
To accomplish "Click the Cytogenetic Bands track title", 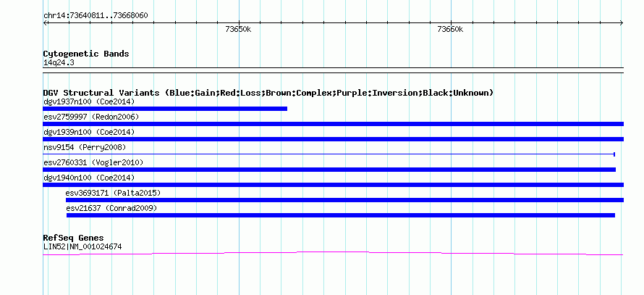I will 86,54.
